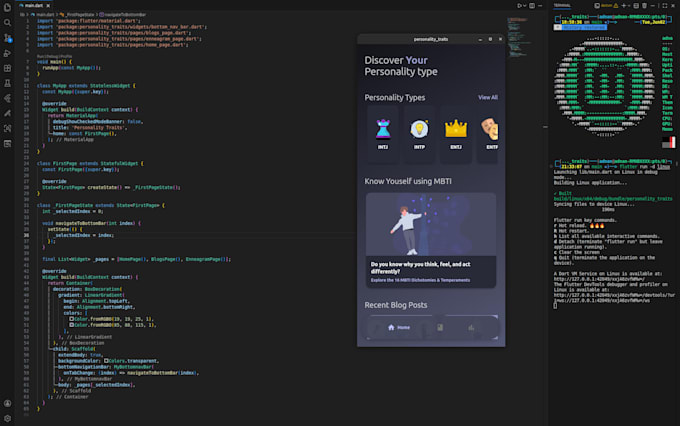
Task: Click the editor minimap
Action: [518, 38]
